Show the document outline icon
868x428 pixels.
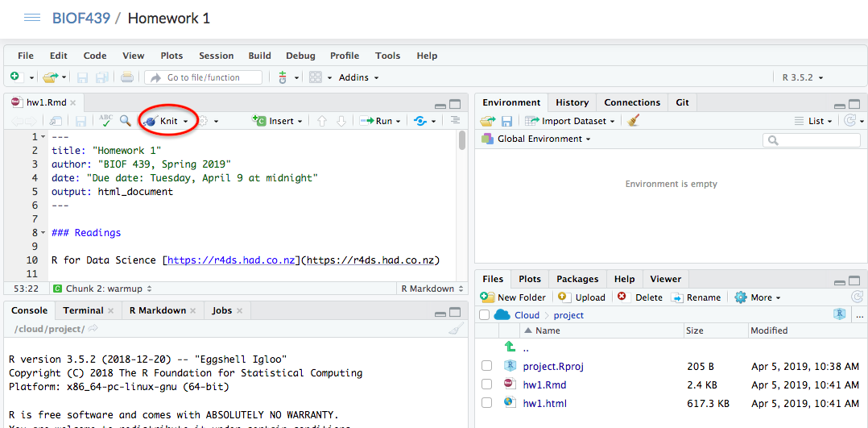pos(455,120)
